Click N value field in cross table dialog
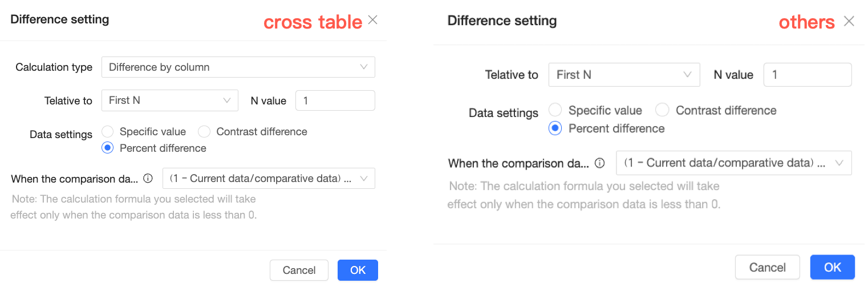 point(335,100)
